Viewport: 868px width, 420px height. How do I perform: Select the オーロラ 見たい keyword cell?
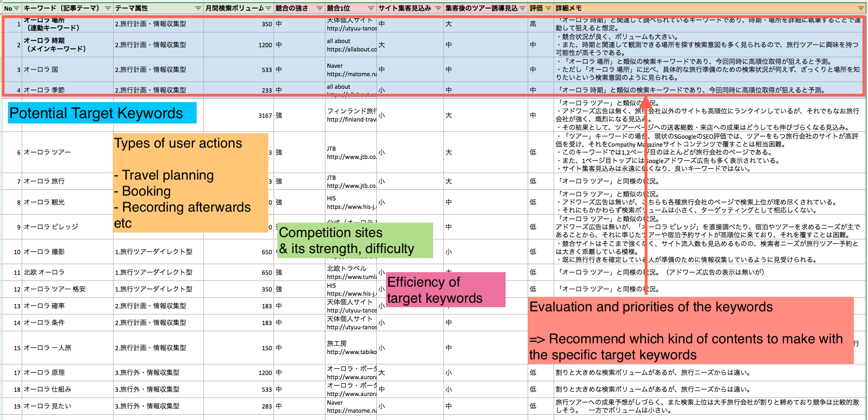[67, 406]
